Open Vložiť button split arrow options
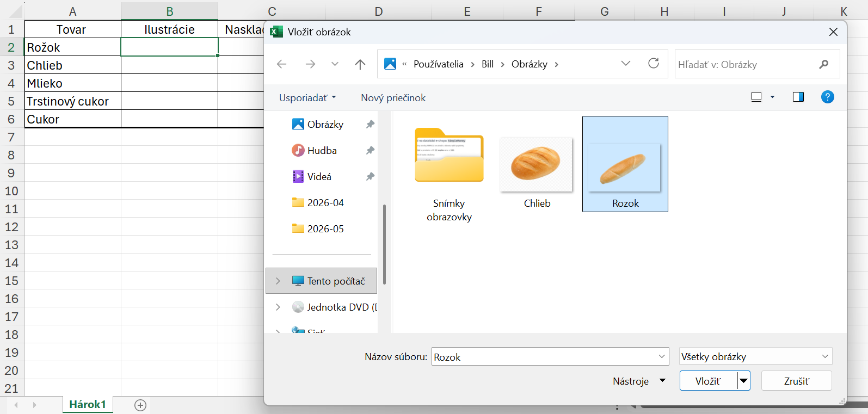The height and width of the screenshot is (414, 868). point(743,381)
